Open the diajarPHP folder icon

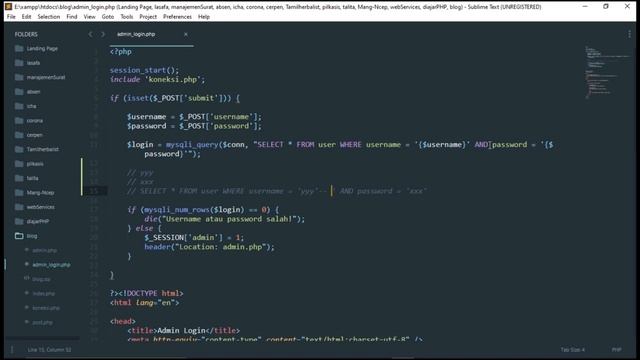point(19,222)
